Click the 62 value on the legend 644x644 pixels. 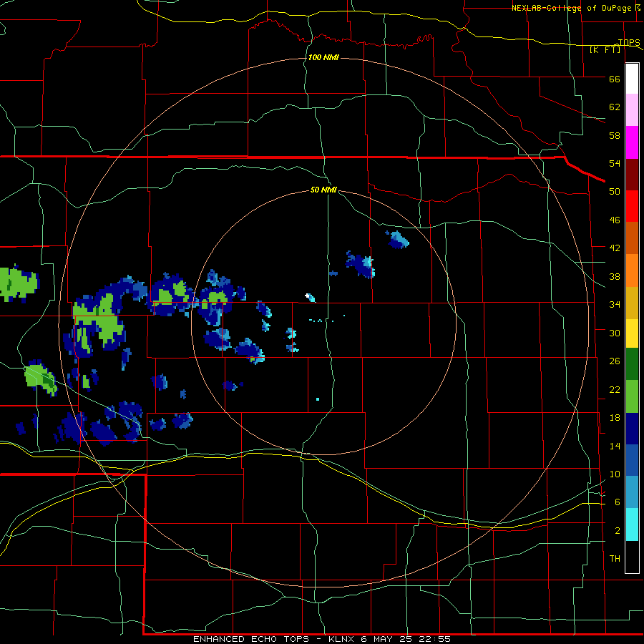click(x=615, y=107)
